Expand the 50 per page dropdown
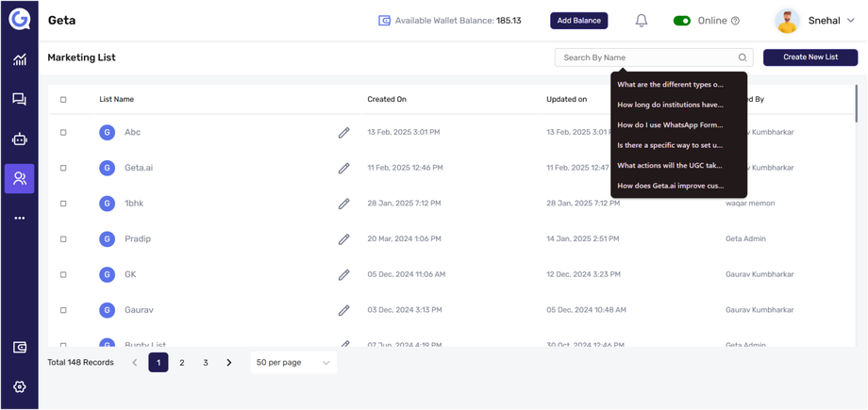 (x=293, y=363)
